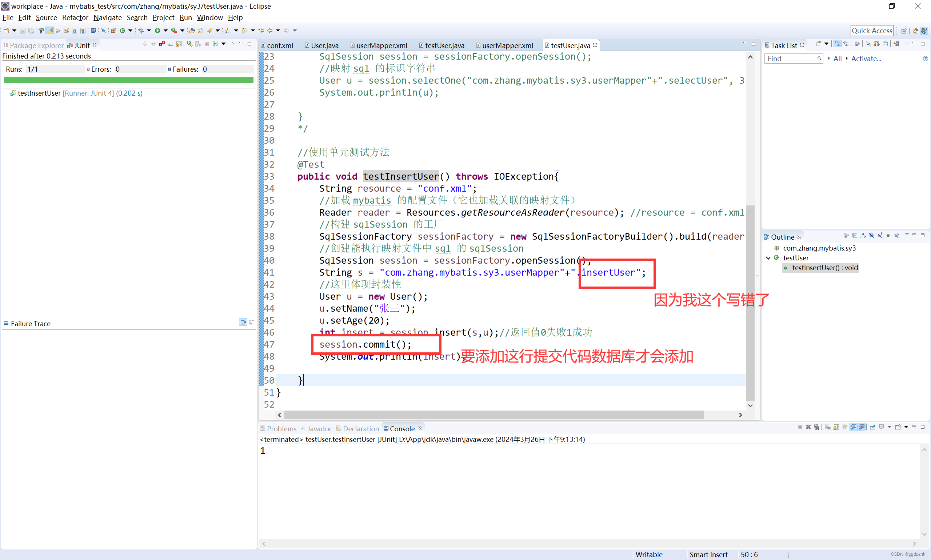The image size is (931, 560).
Task: Toggle Hide Fields in Outline view
Action: (871, 236)
